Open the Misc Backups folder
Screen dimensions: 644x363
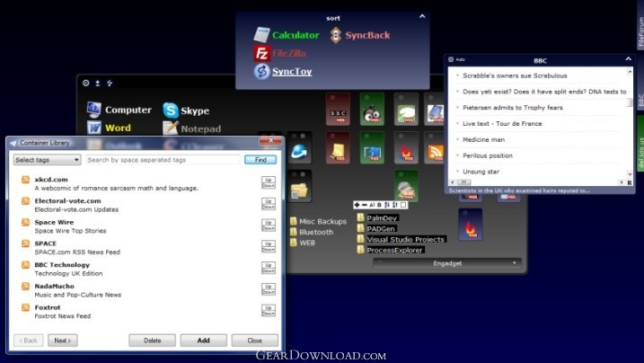pyautogui.click(x=318, y=221)
